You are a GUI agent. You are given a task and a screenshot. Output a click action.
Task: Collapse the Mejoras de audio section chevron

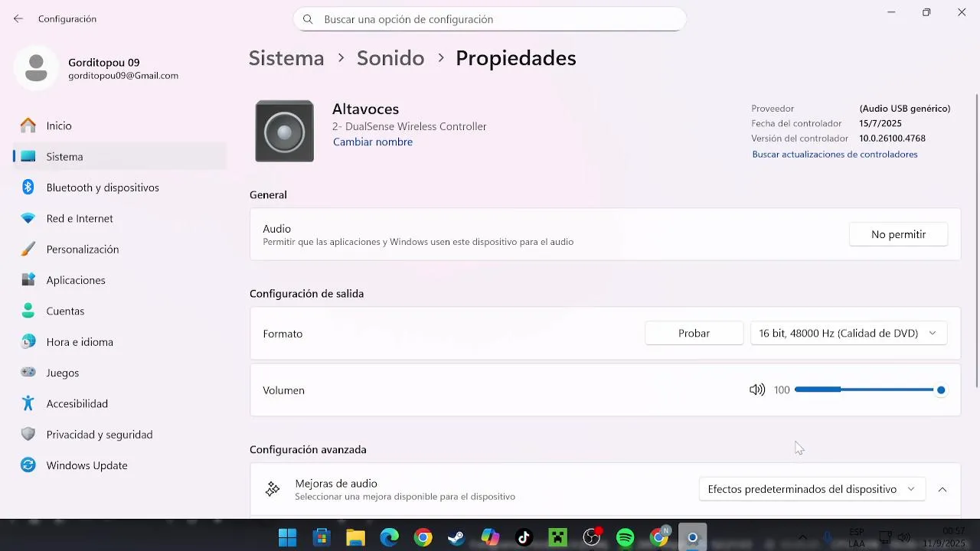click(942, 489)
